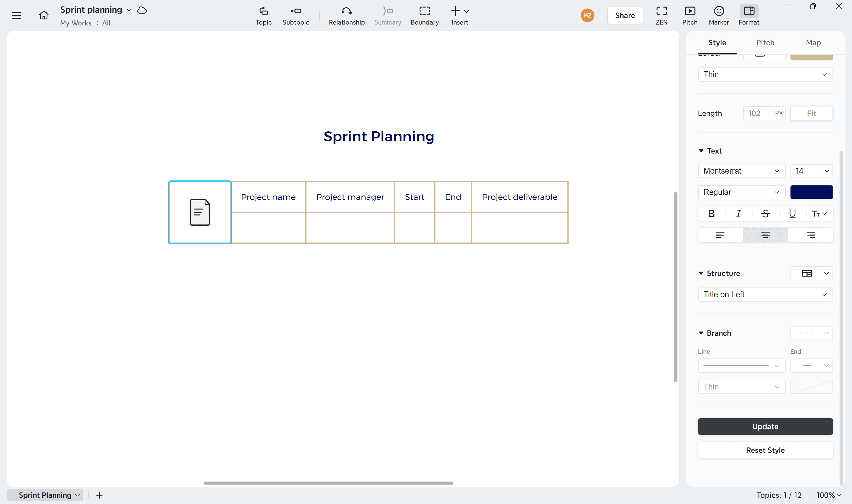Insert a Summary
Image resolution: width=852 pixels, height=504 pixels.
coord(388,15)
